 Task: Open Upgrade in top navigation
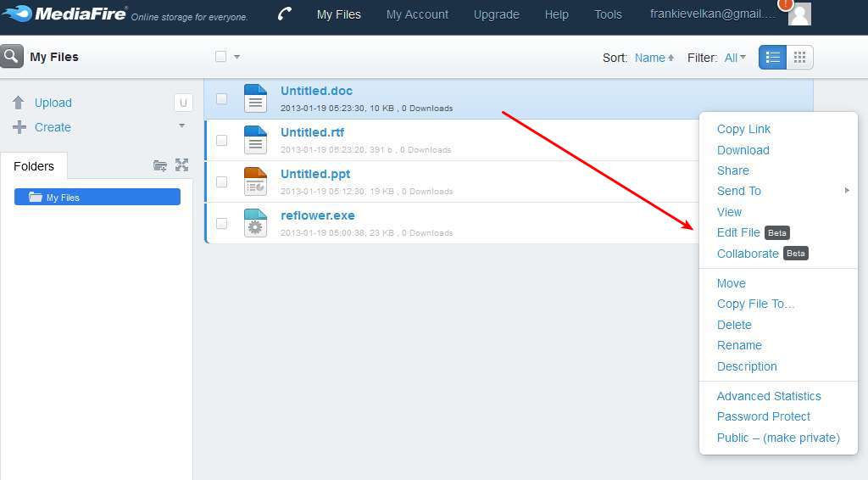[497, 14]
